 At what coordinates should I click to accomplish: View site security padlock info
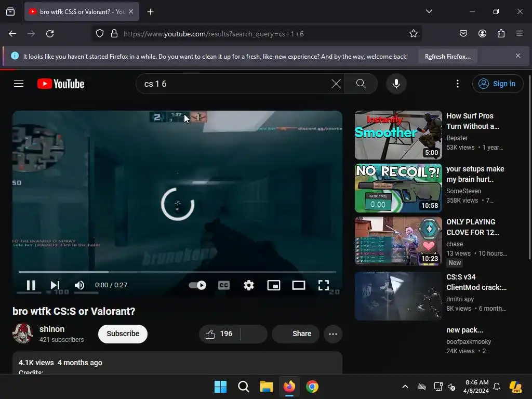coord(114,34)
